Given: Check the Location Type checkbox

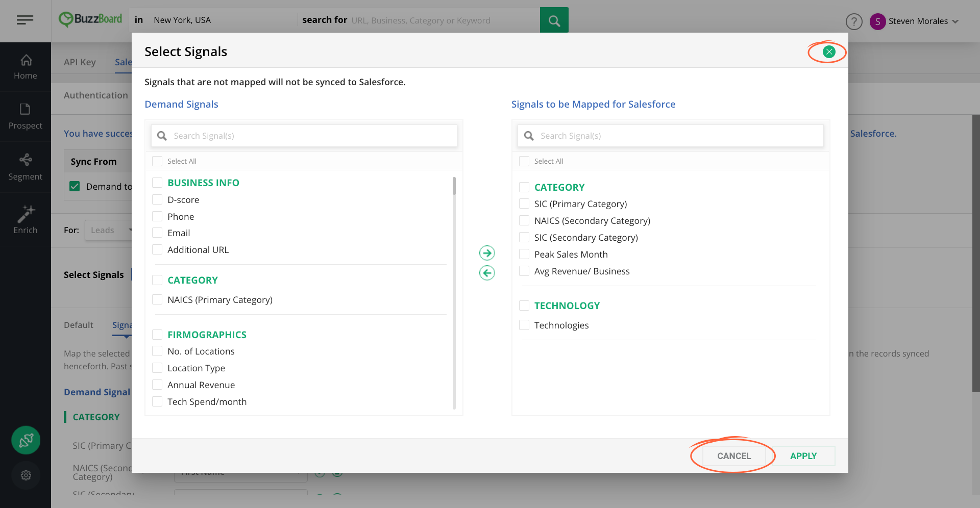Looking at the screenshot, I should 157,368.
